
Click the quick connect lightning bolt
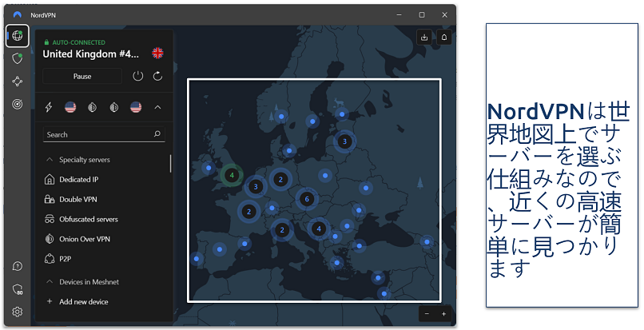[49, 107]
